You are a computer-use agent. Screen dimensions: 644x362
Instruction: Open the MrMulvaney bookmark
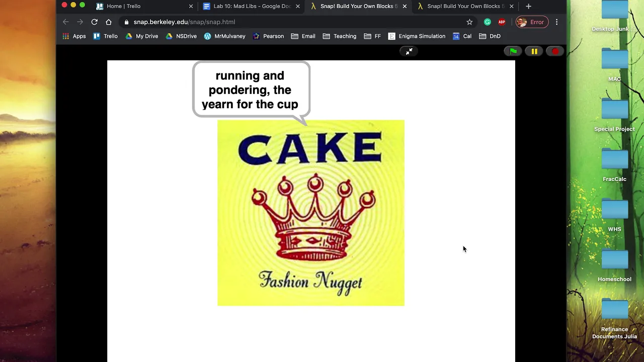(x=224, y=36)
